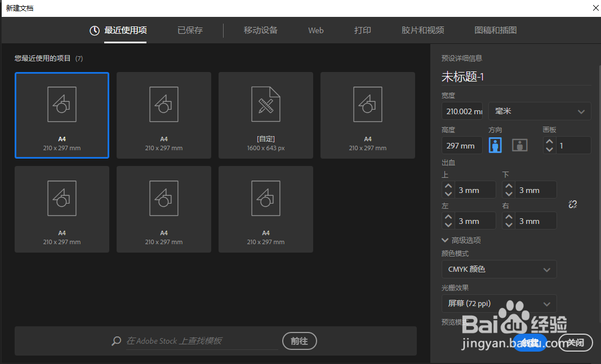Click the width field showing 210.002
Viewport: 601px width, 364px height.
coord(462,111)
